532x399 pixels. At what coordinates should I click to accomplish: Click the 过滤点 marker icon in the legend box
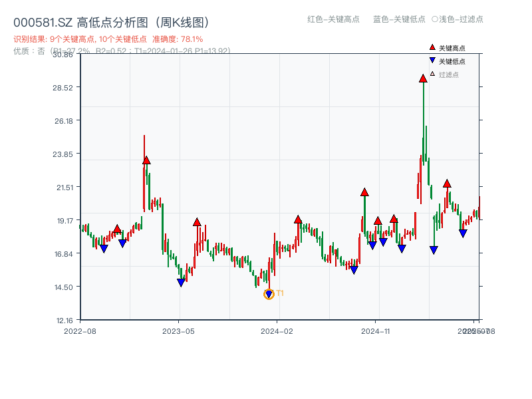click(x=432, y=73)
